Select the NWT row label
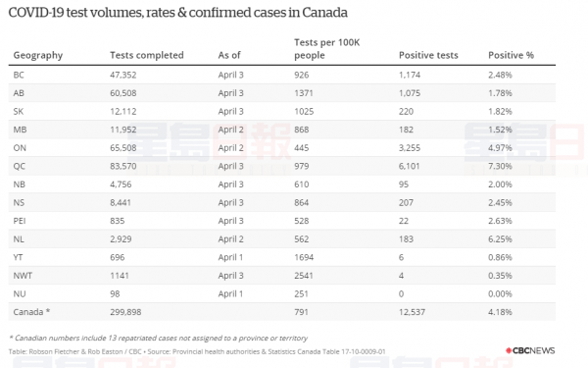588x368 pixels. tap(23, 275)
